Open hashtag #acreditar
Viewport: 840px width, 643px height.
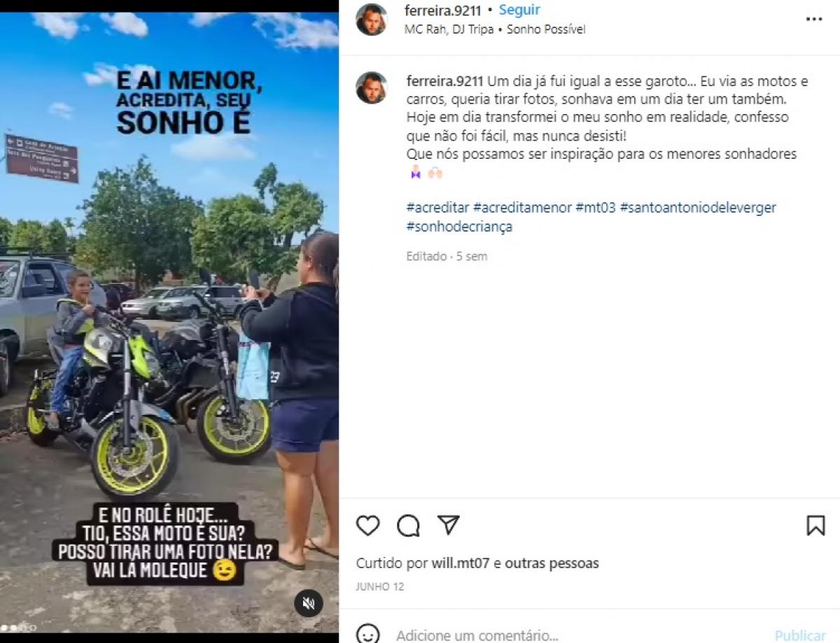(x=438, y=208)
